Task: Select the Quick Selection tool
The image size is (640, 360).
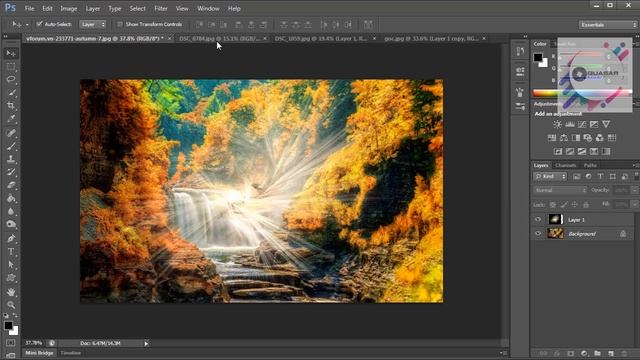Action: pos(11,93)
